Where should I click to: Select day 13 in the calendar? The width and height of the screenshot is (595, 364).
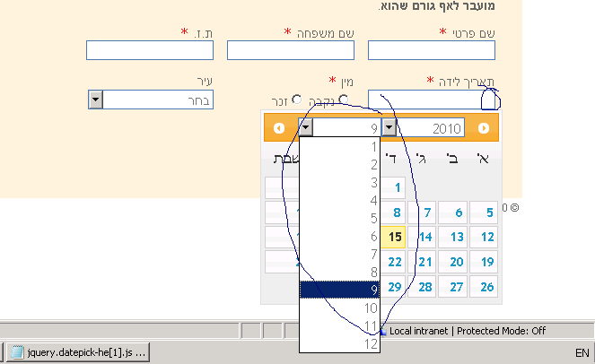pos(455,238)
